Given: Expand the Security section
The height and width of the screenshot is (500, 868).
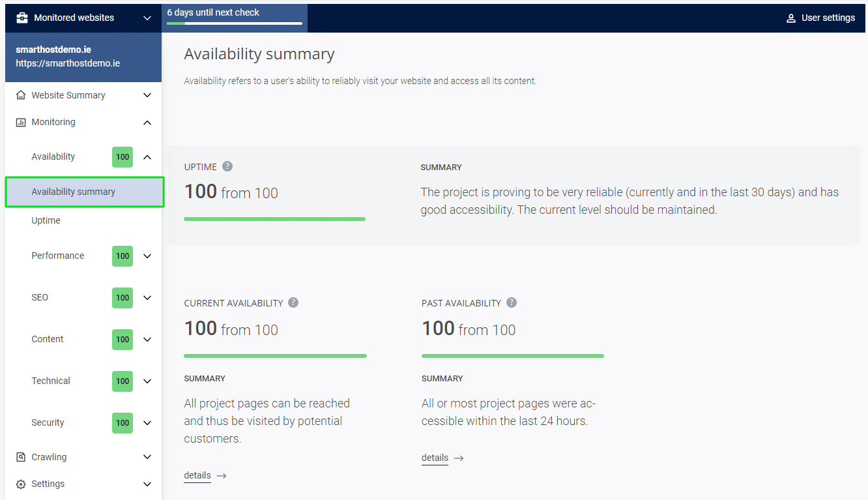Looking at the screenshot, I should (x=148, y=422).
